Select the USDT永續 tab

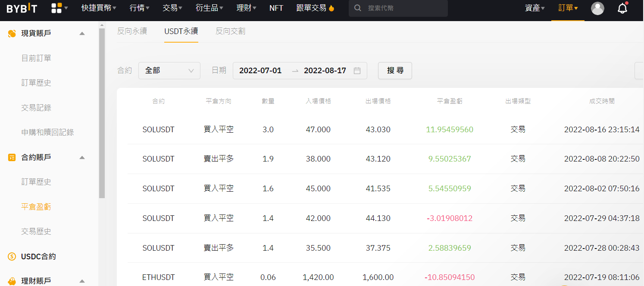click(x=181, y=31)
